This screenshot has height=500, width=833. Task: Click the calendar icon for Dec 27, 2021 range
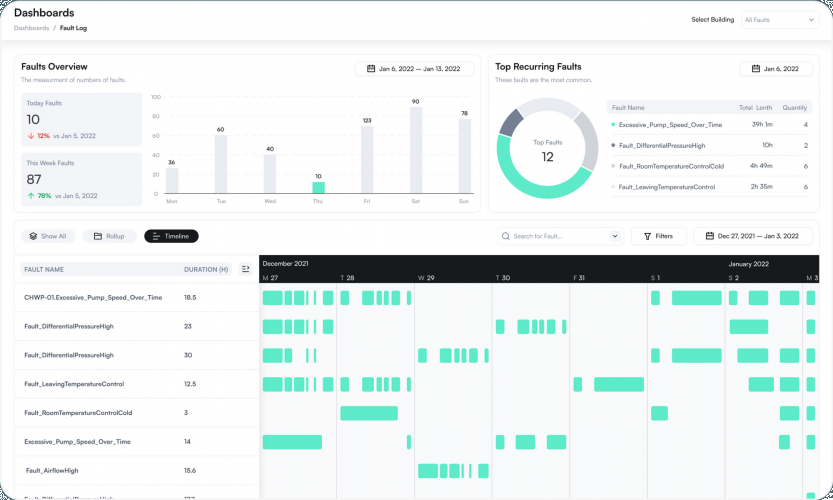(x=709, y=236)
